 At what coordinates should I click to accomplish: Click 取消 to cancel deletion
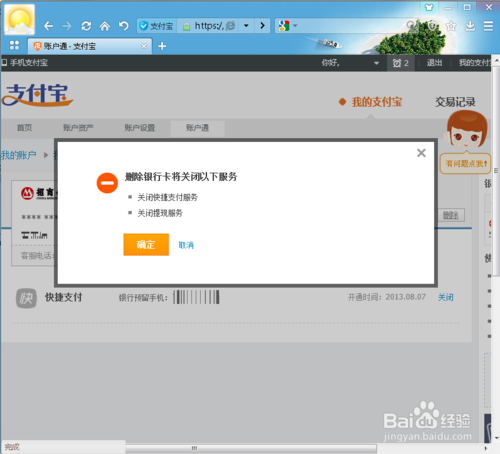click(186, 245)
